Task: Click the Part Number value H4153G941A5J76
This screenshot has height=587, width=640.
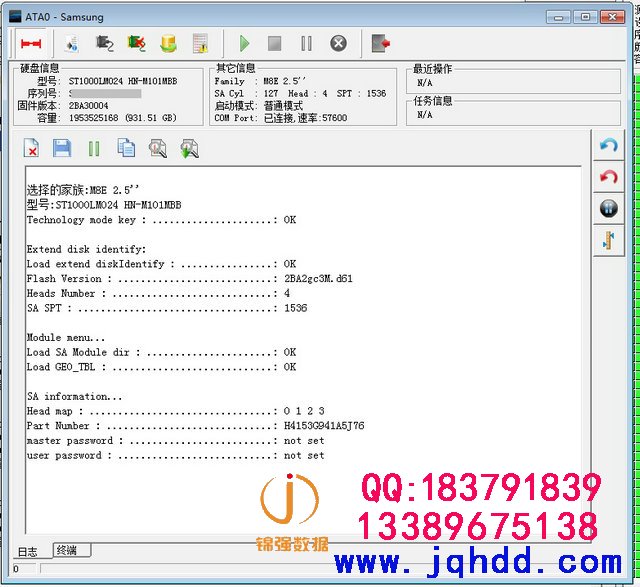Action: click(324, 426)
